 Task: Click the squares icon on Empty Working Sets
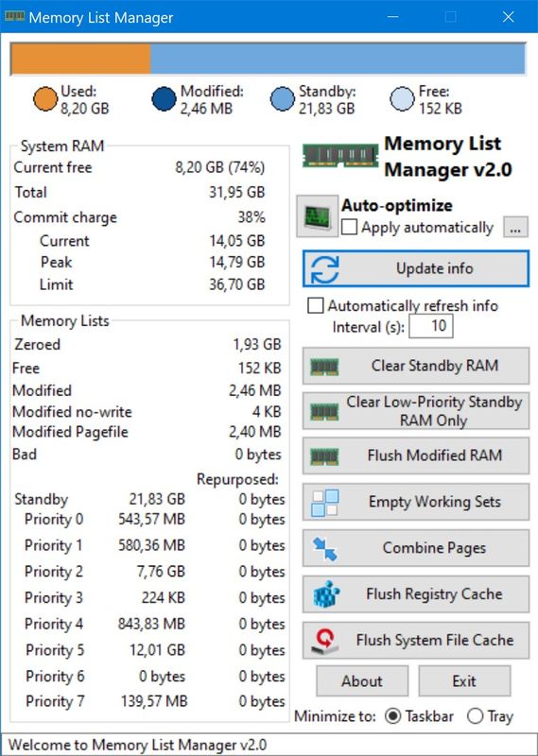[324, 503]
